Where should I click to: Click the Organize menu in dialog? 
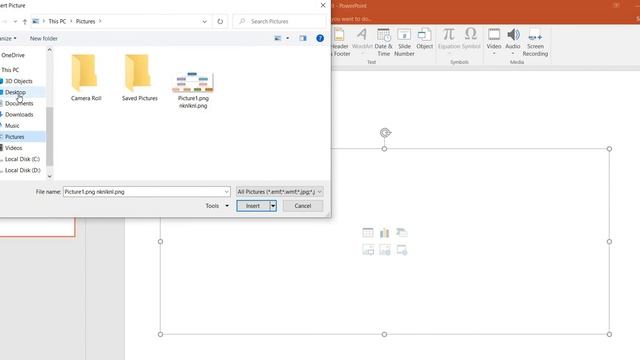tap(8, 38)
